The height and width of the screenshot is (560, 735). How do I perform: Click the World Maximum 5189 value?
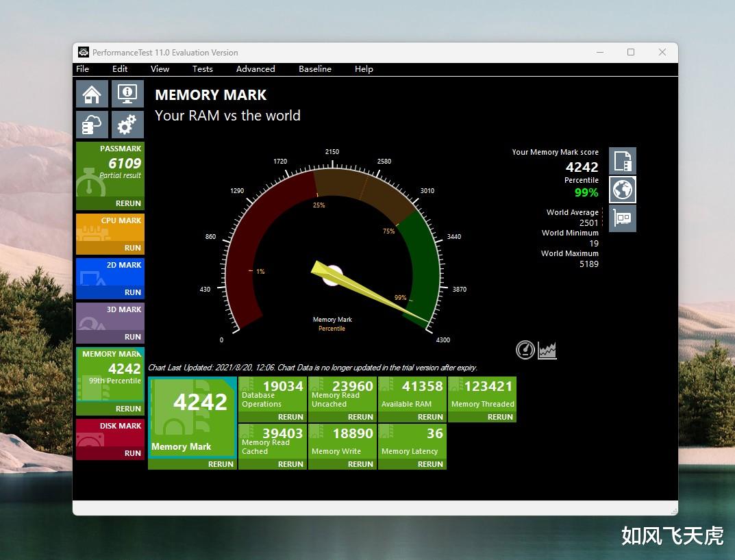(588, 264)
